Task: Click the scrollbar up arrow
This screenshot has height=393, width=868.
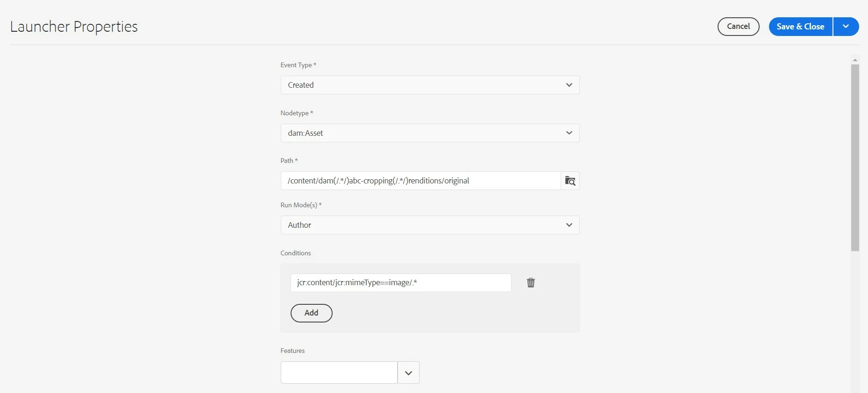Action: pyautogui.click(x=855, y=60)
